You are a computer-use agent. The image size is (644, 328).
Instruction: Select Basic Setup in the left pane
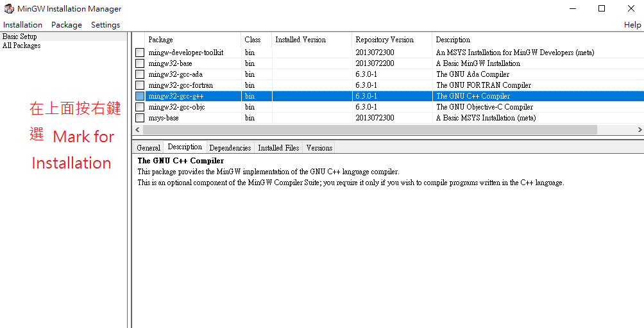coord(20,37)
